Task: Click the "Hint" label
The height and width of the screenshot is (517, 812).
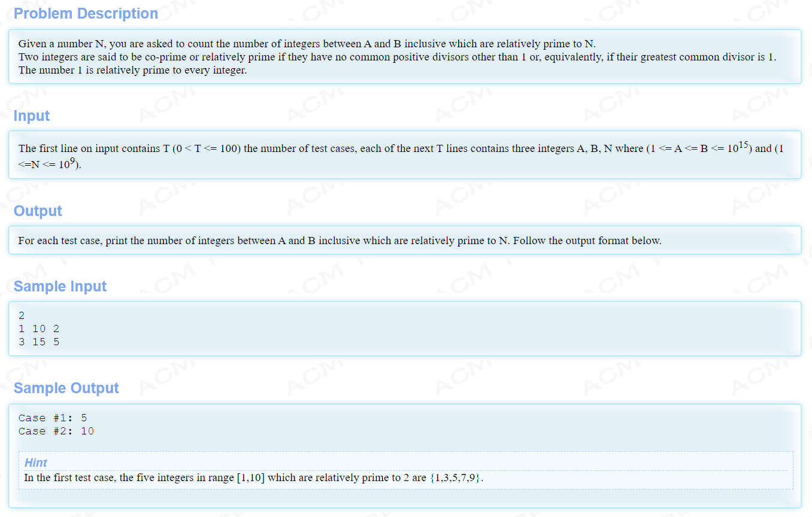Action: (x=36, y=463)
